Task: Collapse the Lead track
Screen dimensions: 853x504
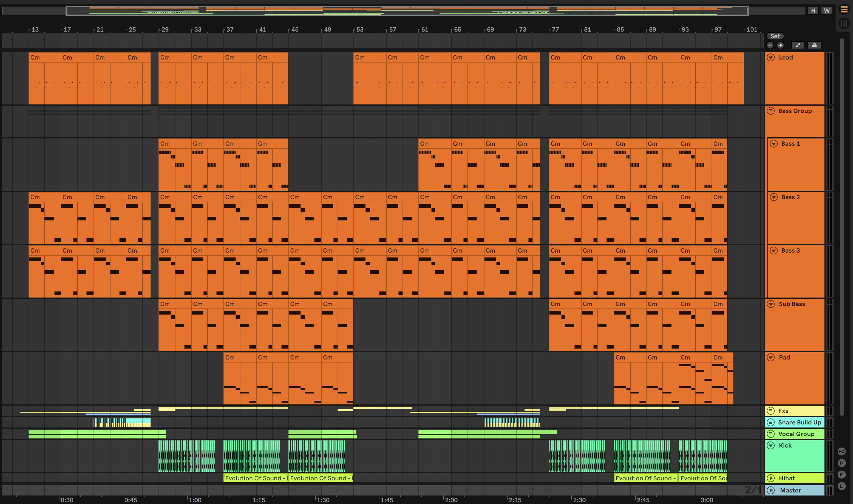Action: coord(771,57)
